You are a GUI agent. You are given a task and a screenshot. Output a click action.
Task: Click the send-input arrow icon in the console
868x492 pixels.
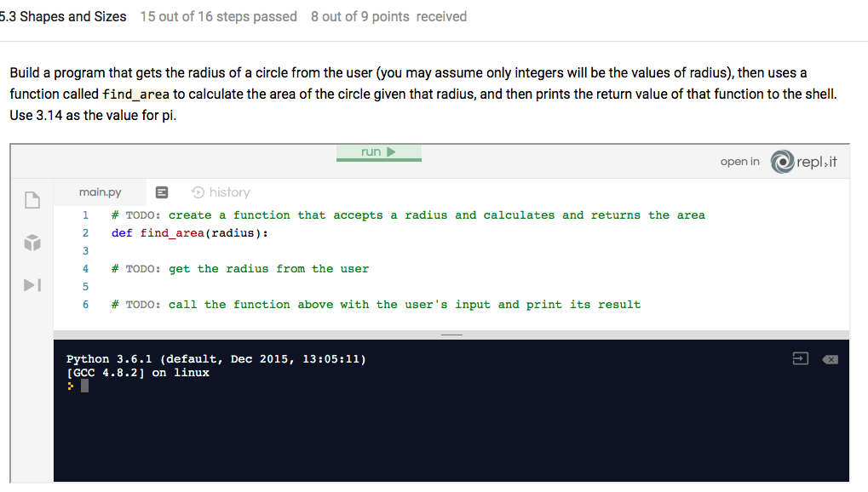coord(800,358)
